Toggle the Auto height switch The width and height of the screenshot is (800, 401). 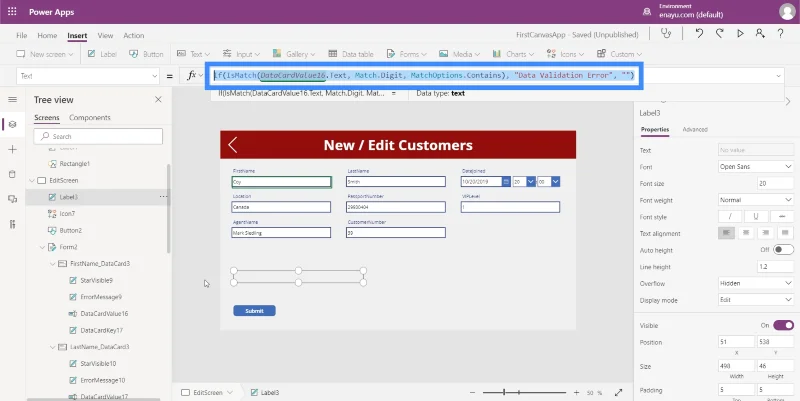pyautogui.click(x=783, y=249)
